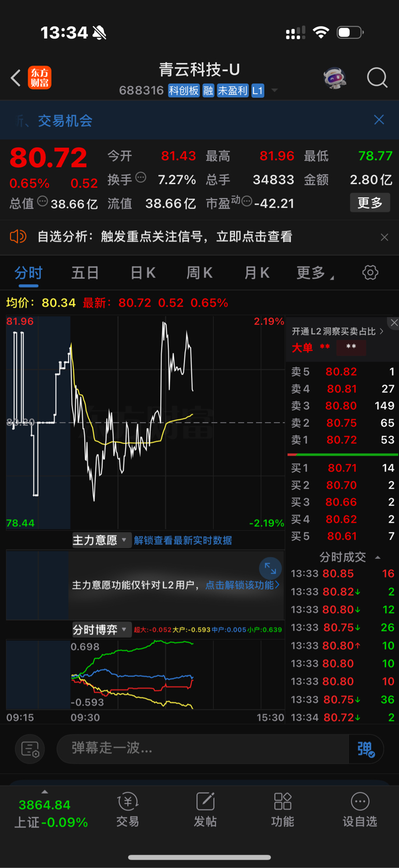The width and height of the screenshot is (399, 868).
Task: Open the 总值 info icon
Action: (43, 201)
